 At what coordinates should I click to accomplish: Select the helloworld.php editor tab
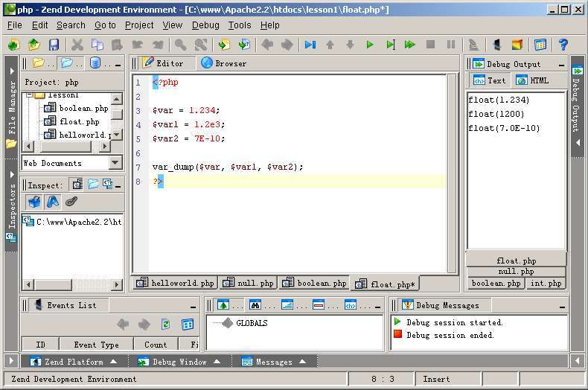[175, 283]
